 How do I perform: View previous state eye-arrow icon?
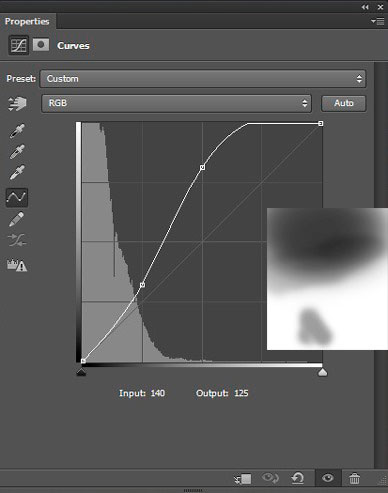[270, 478]
